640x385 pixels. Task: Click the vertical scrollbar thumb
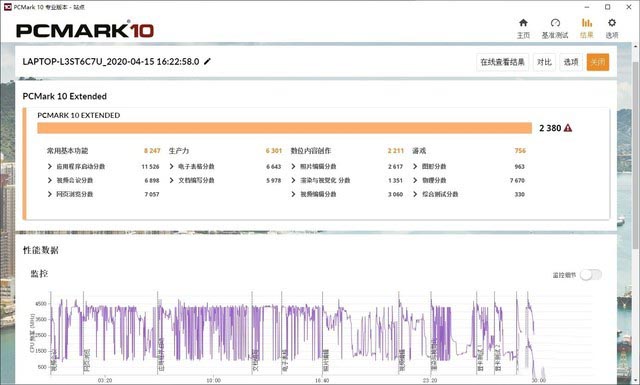coord(636,155)
